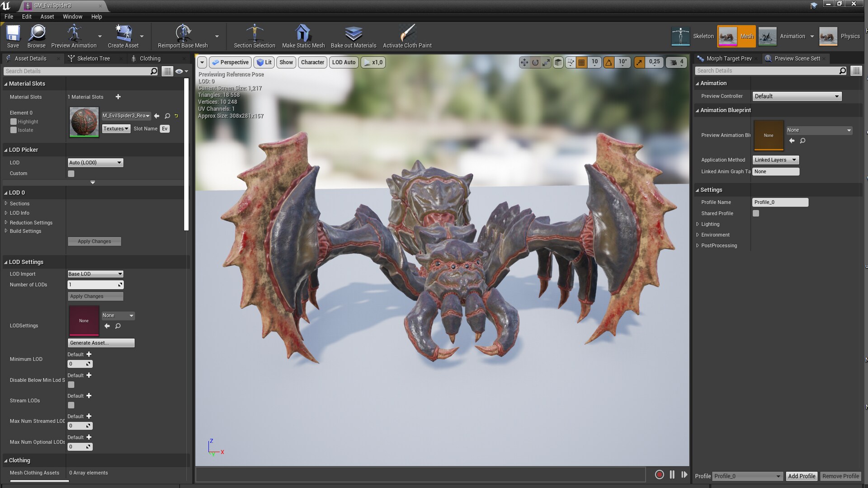Click the M_EvilSpider3 material thumbnail
This screenshot has width=868, height=488.
84,122
